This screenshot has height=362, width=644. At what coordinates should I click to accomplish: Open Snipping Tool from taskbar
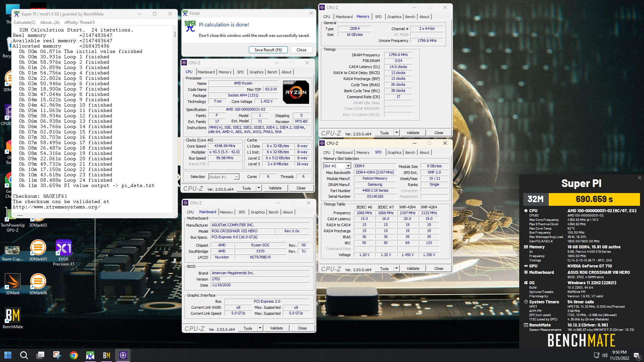pyautogui.click(x=57, y=355)
